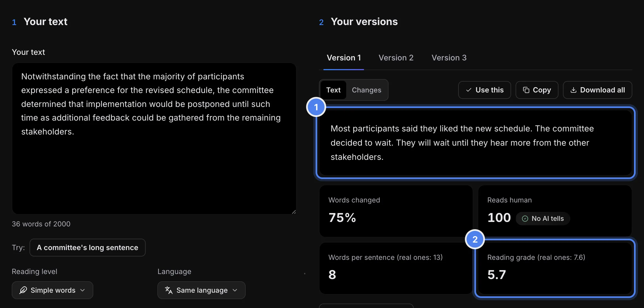Image resolution: width=644 pixels, height=308 pixels.
Task: Select the Version 3 tab
Action: 449,58
